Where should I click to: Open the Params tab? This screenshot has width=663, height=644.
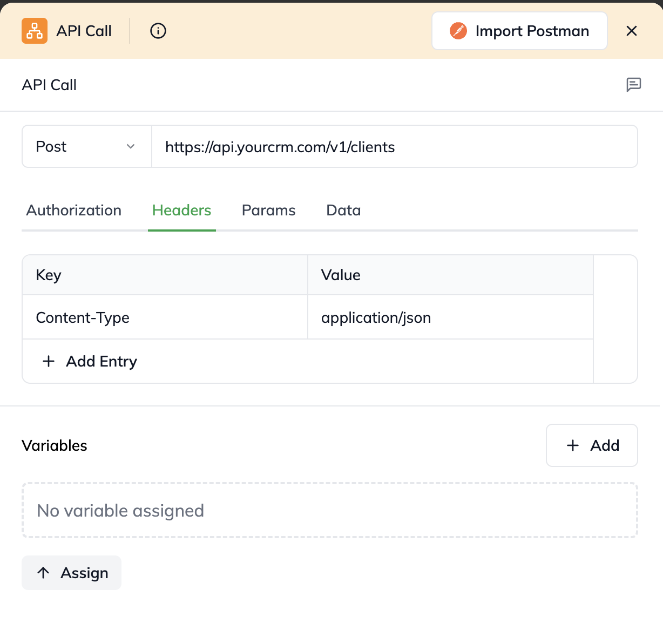point(268,211)
